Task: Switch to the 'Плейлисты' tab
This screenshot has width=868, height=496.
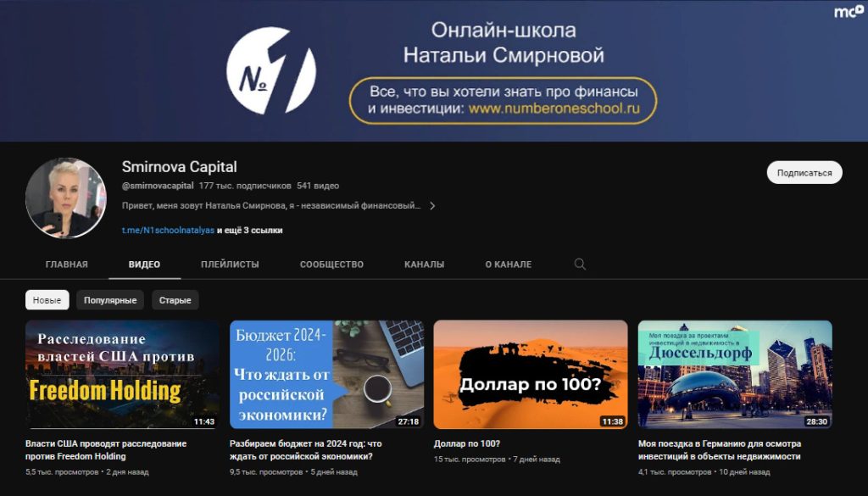Action: pos(230,265)
